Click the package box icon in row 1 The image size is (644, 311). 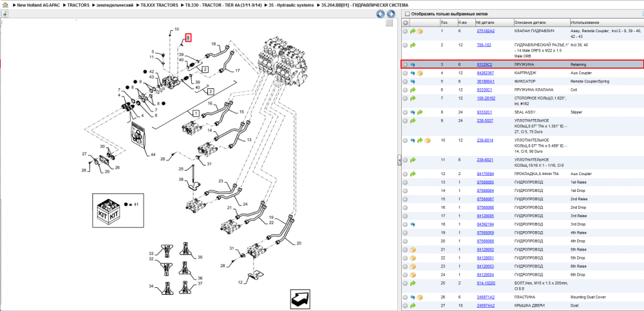coord(420,31)
